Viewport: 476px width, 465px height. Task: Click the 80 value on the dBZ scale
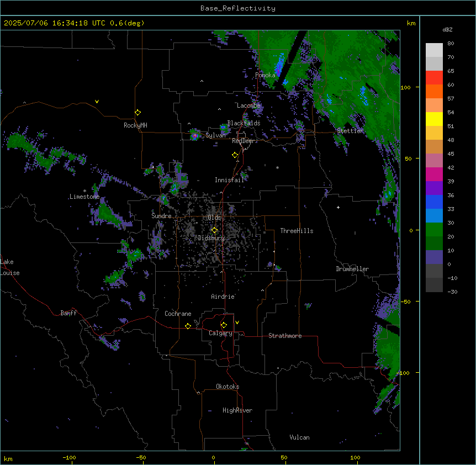(x=451, y=44)
